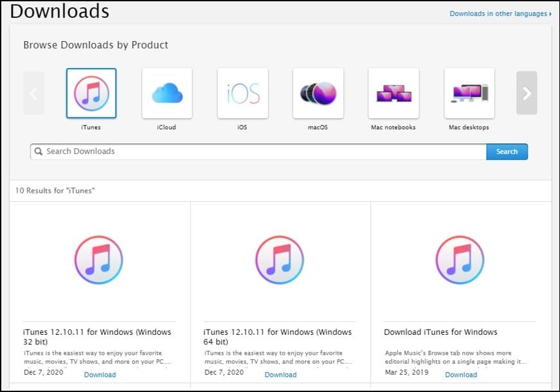The width and height of the screenshot is (560, 392).
Task: Click the magnifier icon in search box
Action: (x=38, y=152)
